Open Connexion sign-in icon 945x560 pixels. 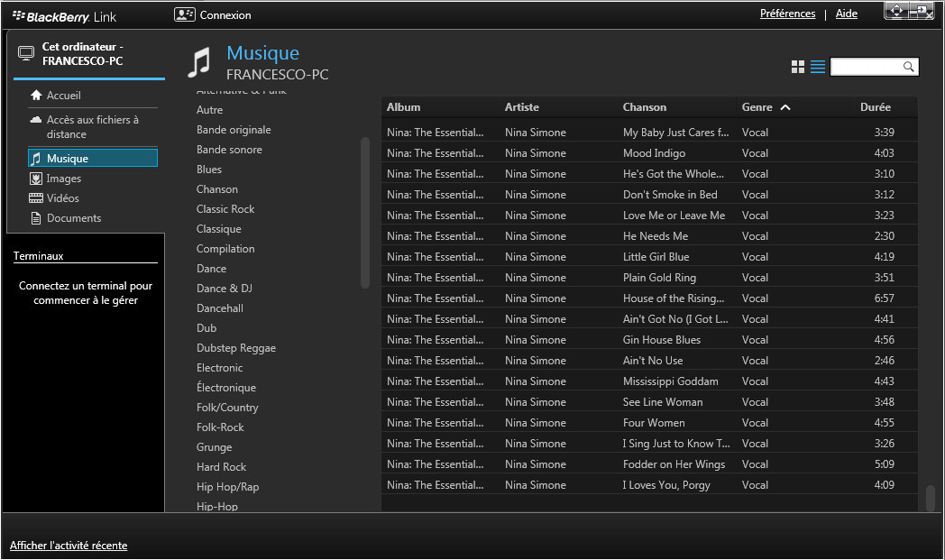(185, 14)
